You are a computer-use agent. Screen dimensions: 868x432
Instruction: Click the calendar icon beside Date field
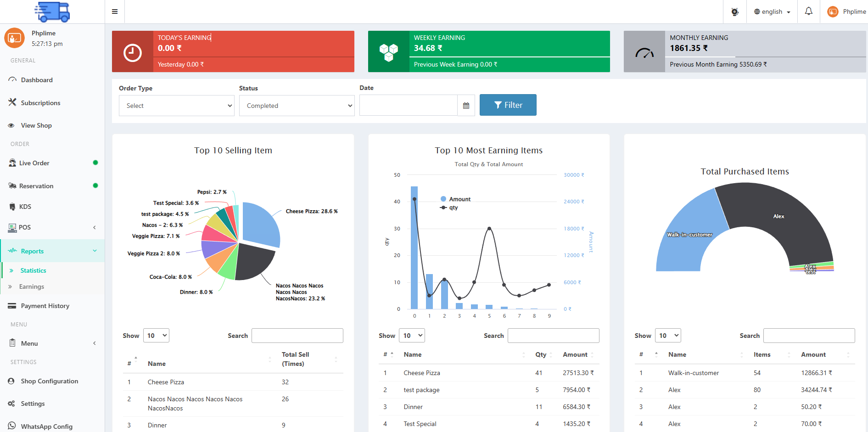coord(466,106)
